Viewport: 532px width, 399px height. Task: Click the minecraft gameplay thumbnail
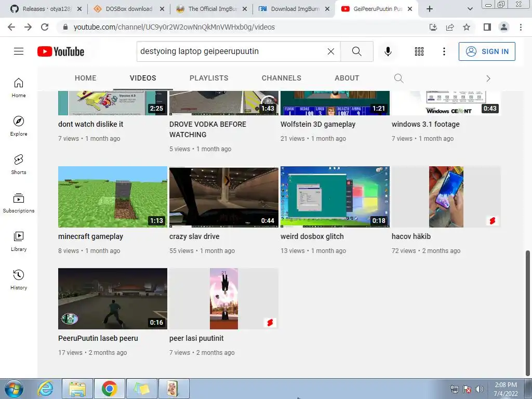pos(113,197)
